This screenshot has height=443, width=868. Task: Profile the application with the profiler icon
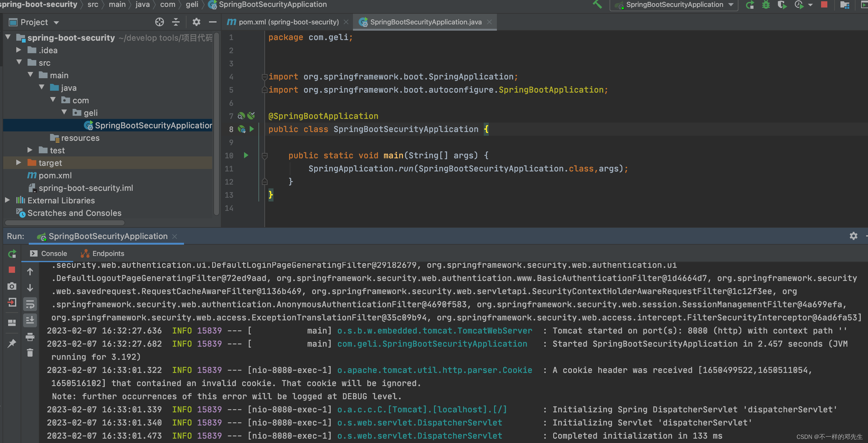tap(799, 5)
